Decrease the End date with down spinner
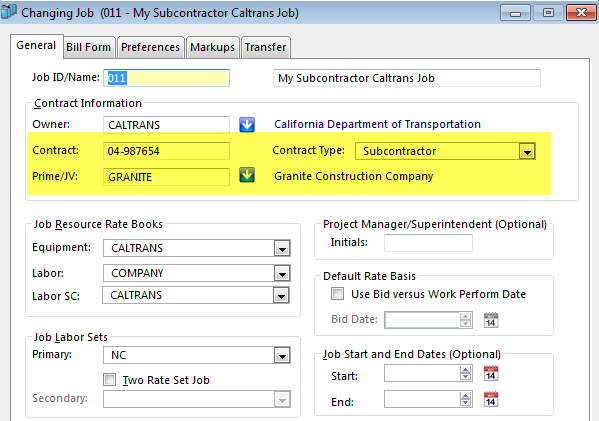The height and width of the screenshot is (421, 599). 465,403
